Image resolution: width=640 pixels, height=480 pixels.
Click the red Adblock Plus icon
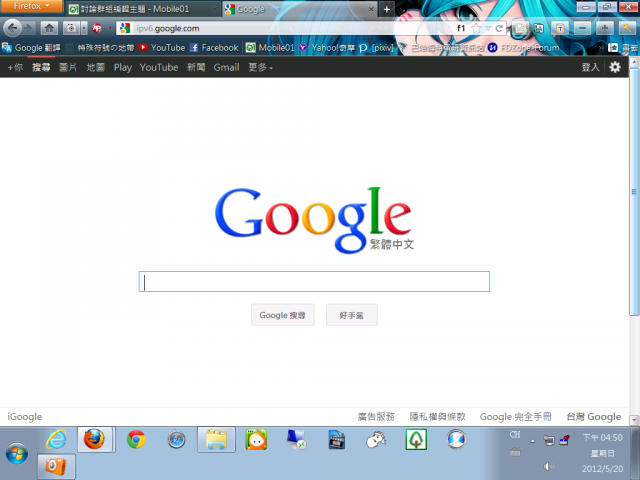click(97, 28)
